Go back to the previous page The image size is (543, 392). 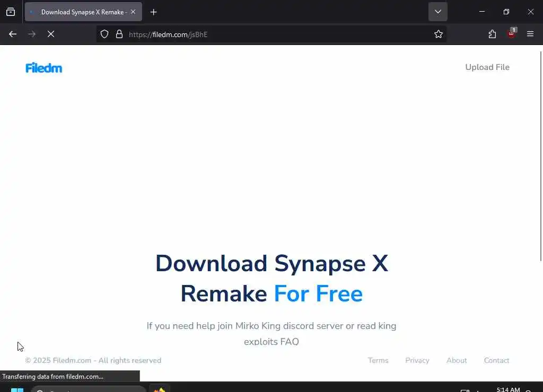(x=13, y=34)
